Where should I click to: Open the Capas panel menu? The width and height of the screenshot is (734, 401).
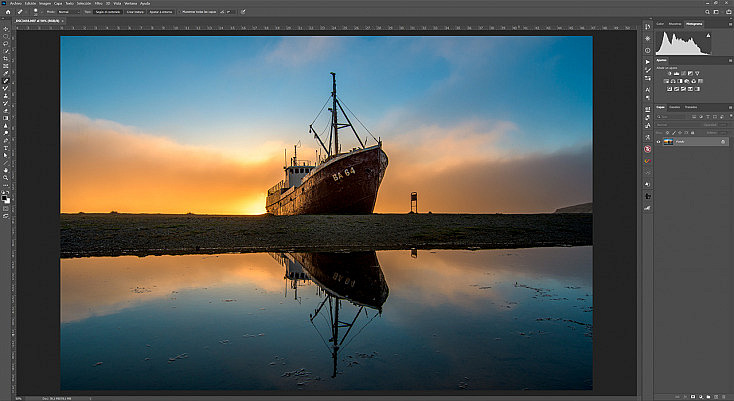pos(730,108)
